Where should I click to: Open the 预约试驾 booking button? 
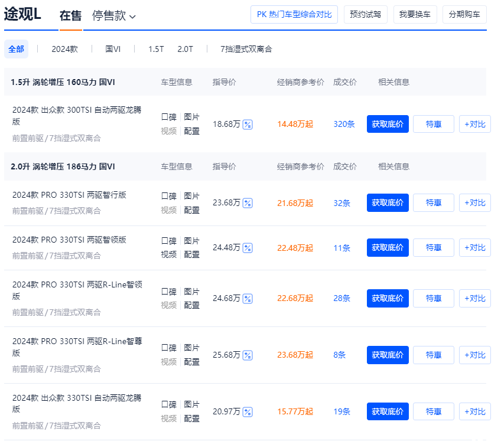pos(366,14)
